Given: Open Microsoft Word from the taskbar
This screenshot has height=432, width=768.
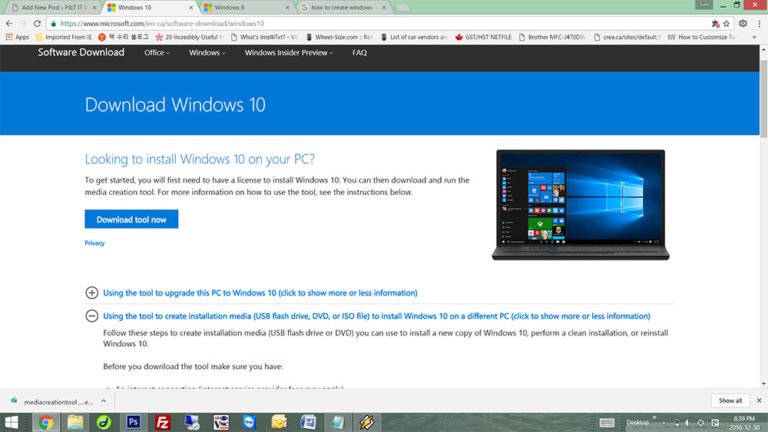Looking at the screenshot, I should pos(308,422).
